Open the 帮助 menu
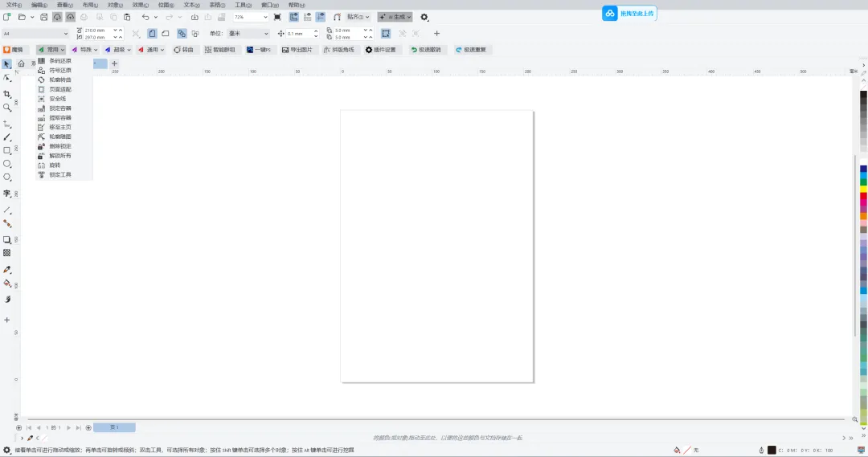The width and height of the screenshot is (868, 457). 296,5
